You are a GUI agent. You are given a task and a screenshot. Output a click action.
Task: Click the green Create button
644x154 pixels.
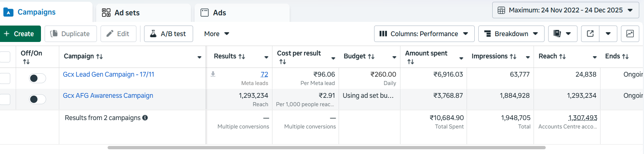coord(20,34)
